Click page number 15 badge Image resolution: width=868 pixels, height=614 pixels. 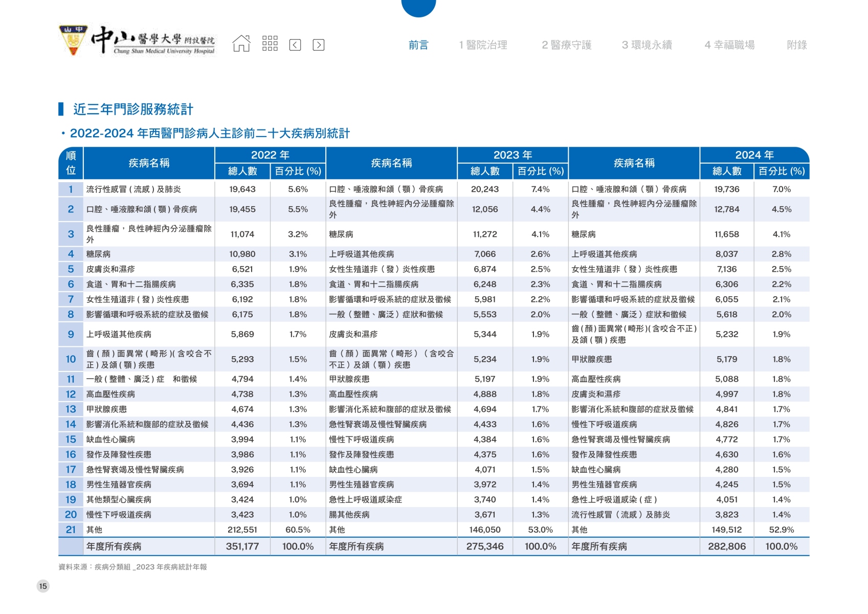(x=43, y=586)
